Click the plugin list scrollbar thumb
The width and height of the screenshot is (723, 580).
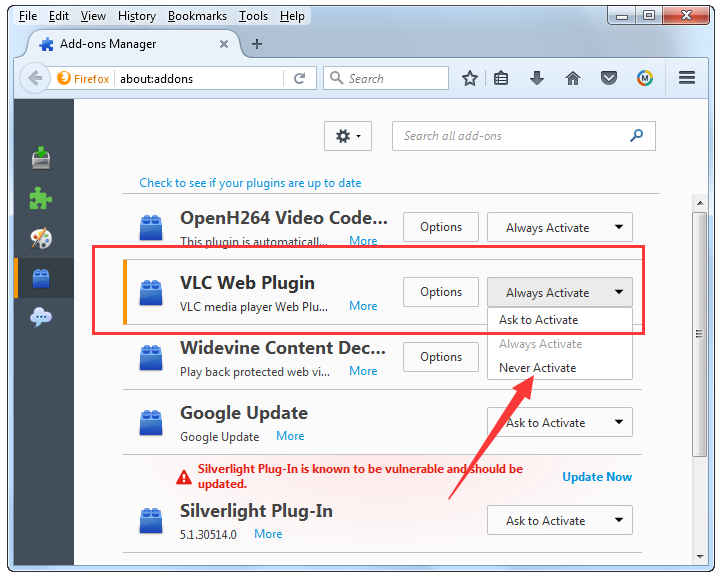[x=699, y=334]
